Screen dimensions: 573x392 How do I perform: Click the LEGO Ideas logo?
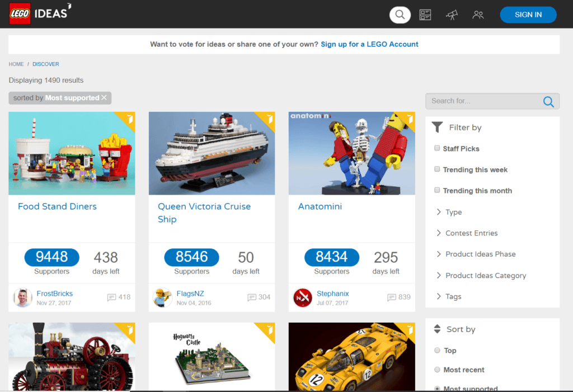(x=40, y=13)
